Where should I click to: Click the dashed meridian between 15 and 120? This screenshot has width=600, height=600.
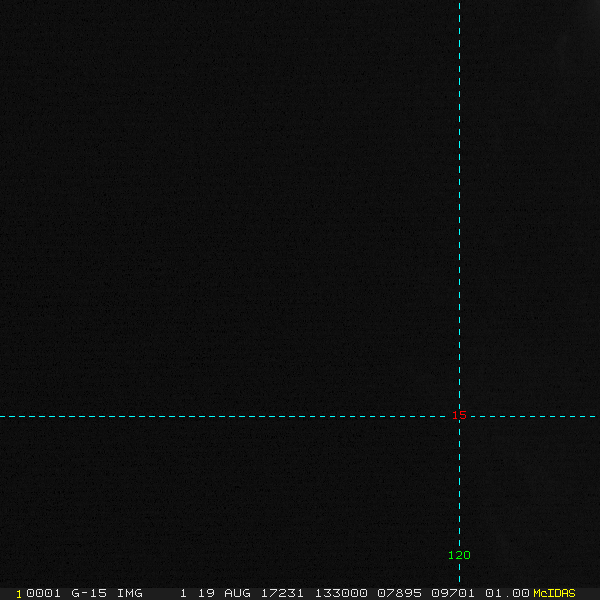point(459,485)
